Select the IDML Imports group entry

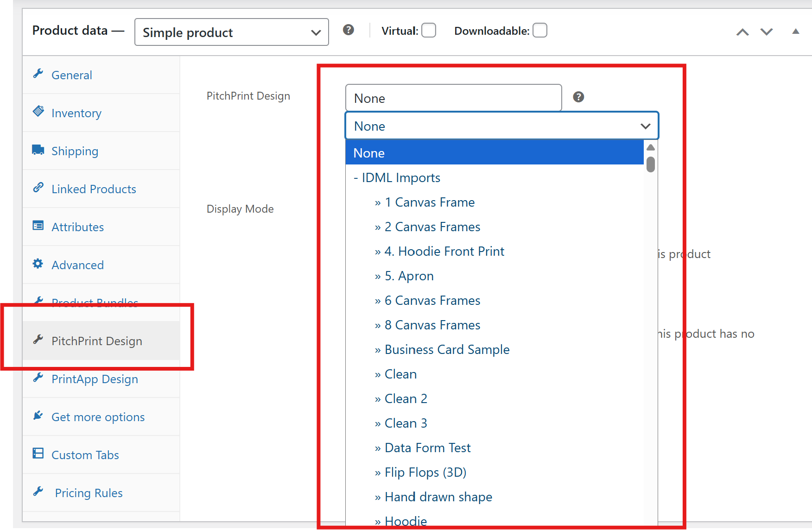pyautogui.click(x=495, y=177)
